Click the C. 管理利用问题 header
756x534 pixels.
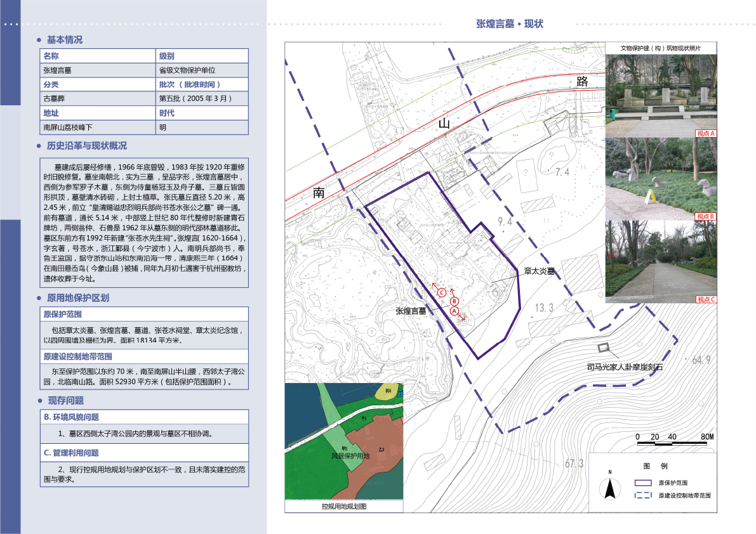pos(144,453)
